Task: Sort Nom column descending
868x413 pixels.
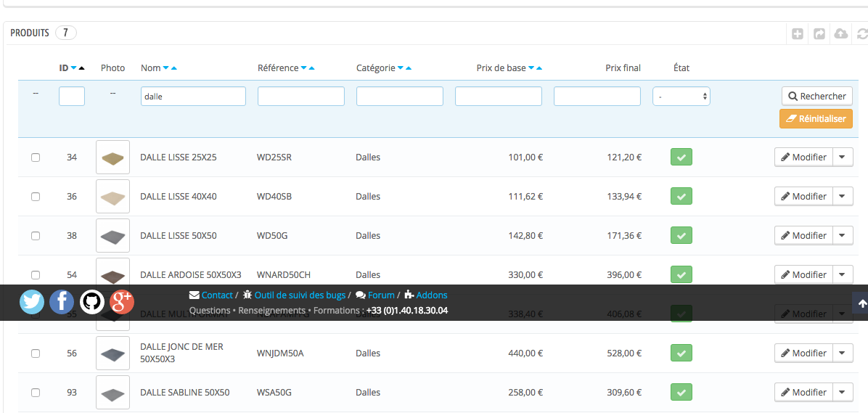Action: [x=165, y=68]
